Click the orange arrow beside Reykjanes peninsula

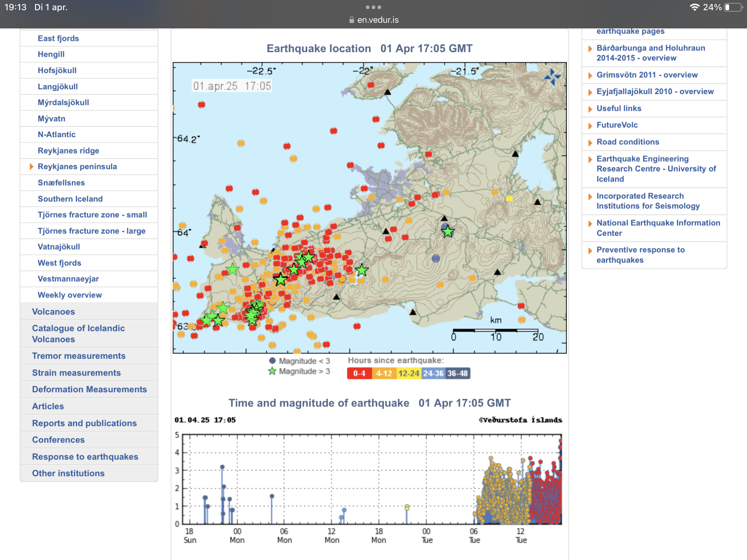coord(31,167)
